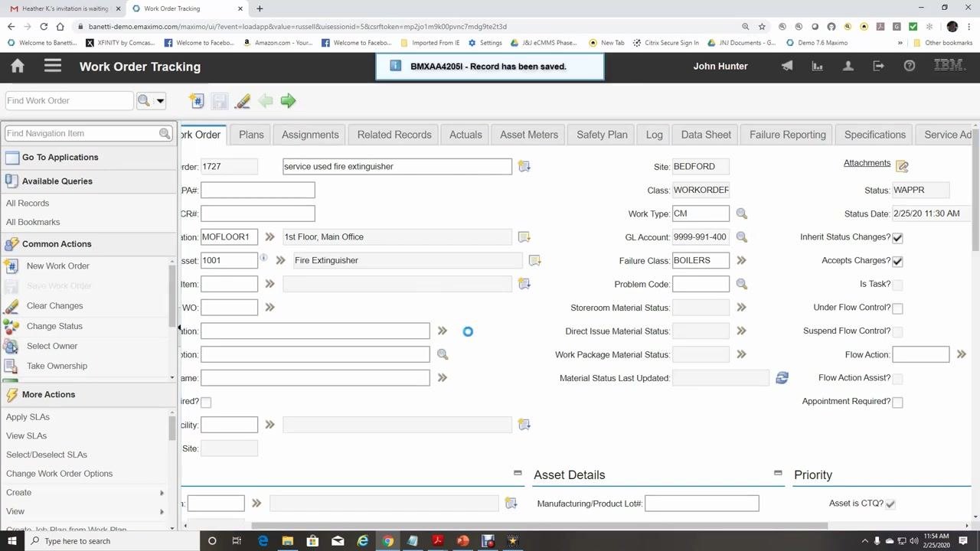
Task: Open the GL Account lookup magnifier
Action: coord(741,237)
